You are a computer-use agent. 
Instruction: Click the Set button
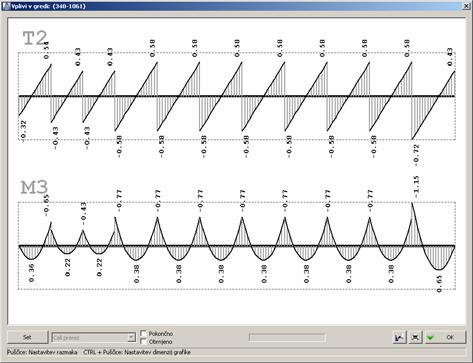pos(28,337)
